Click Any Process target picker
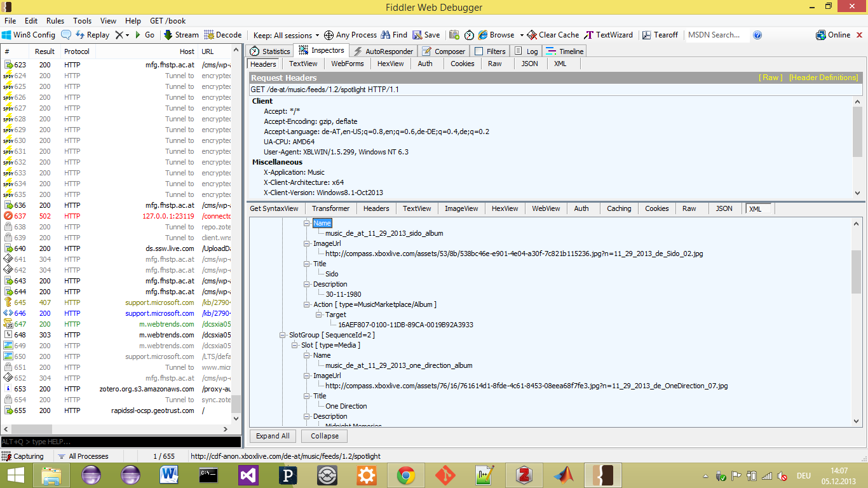This screenshot has height=488, width=868. pos(350,35)
